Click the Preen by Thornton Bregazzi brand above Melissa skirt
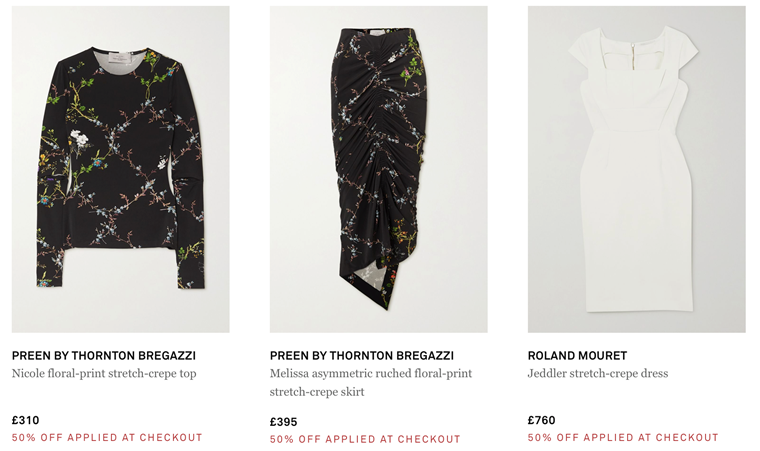This screenshot has height=451, width=760. 362,355
